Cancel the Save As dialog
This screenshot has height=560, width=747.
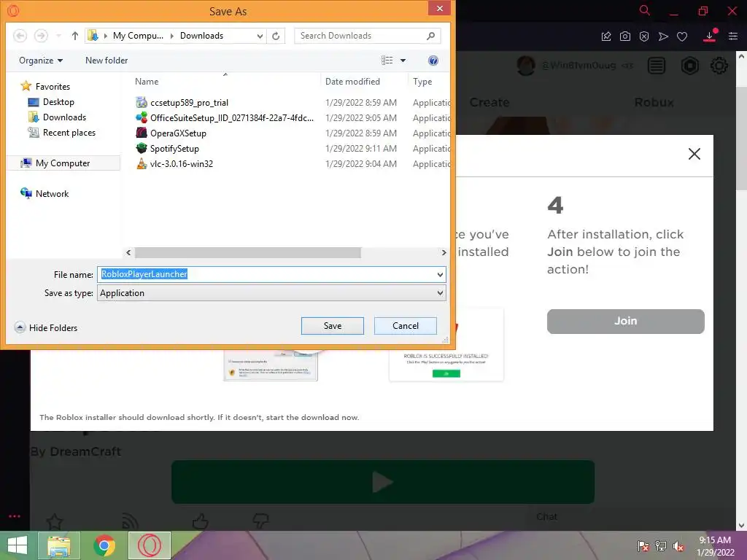[x=406, y=326]
